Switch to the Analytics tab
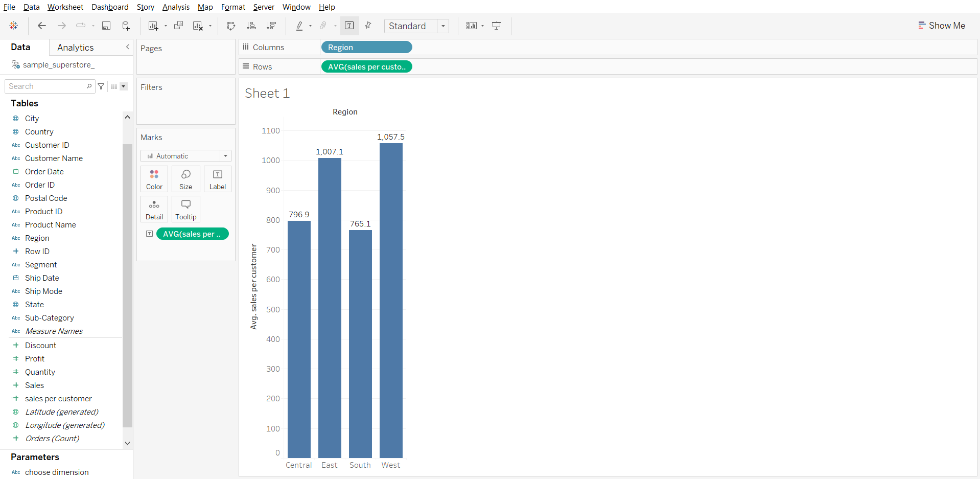980x479 pixels. [x=76, y=48]
